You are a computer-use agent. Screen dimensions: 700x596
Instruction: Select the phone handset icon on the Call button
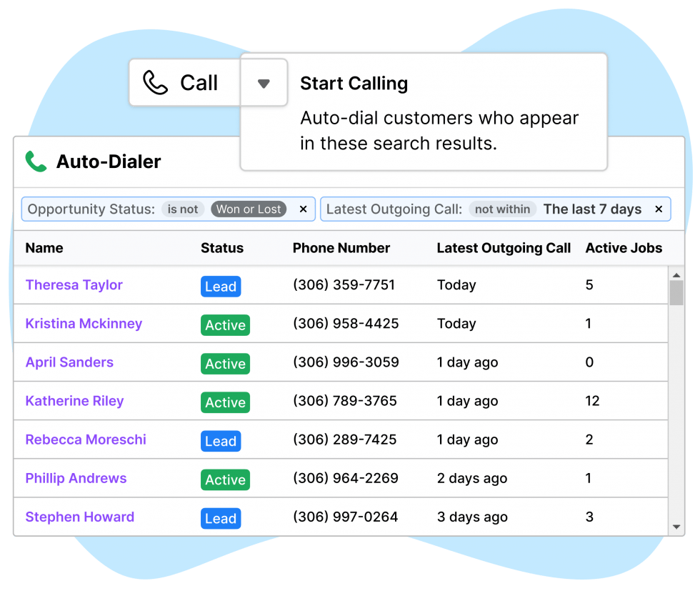point(156,82)
